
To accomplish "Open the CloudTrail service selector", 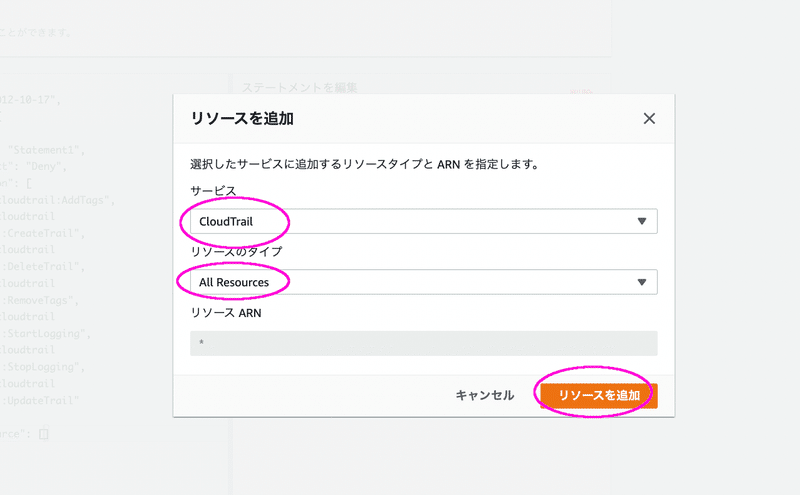I will (423, 221).
